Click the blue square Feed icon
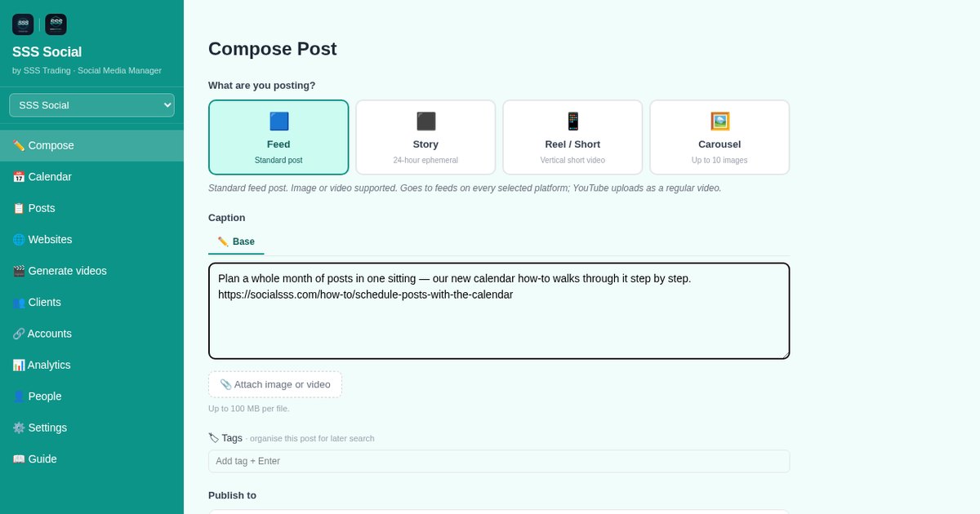Viewport: 980px width, 514px height. [278, 122]
